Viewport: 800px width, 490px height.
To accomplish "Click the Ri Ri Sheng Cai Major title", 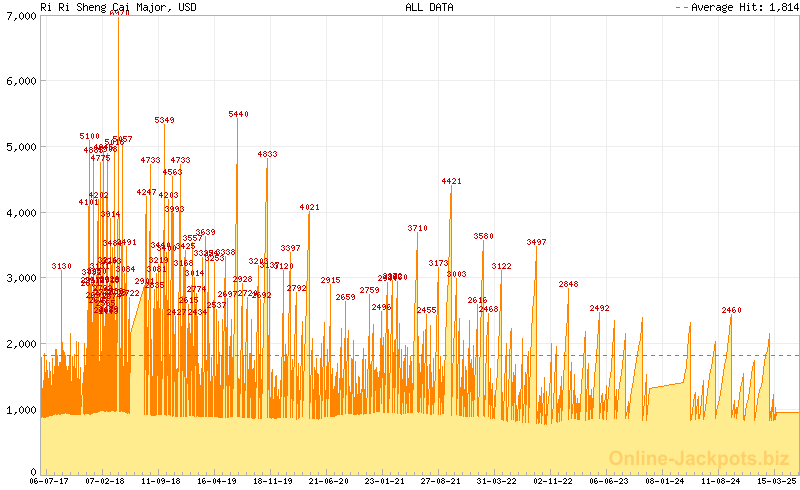I will (x=104, y=7).
